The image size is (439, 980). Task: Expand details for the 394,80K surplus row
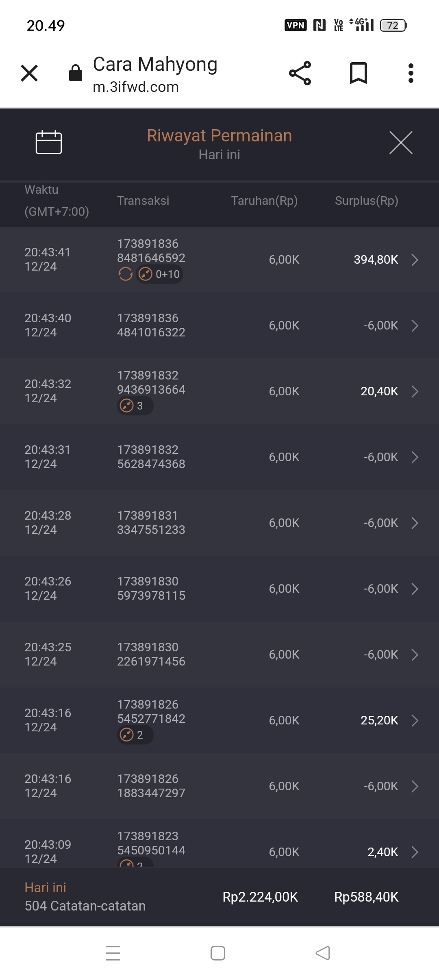click(415, 260)
